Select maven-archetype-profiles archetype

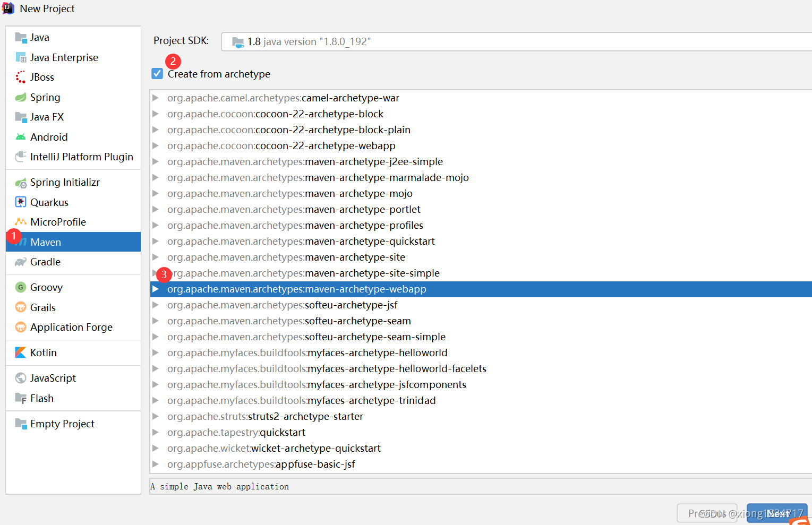481,225
